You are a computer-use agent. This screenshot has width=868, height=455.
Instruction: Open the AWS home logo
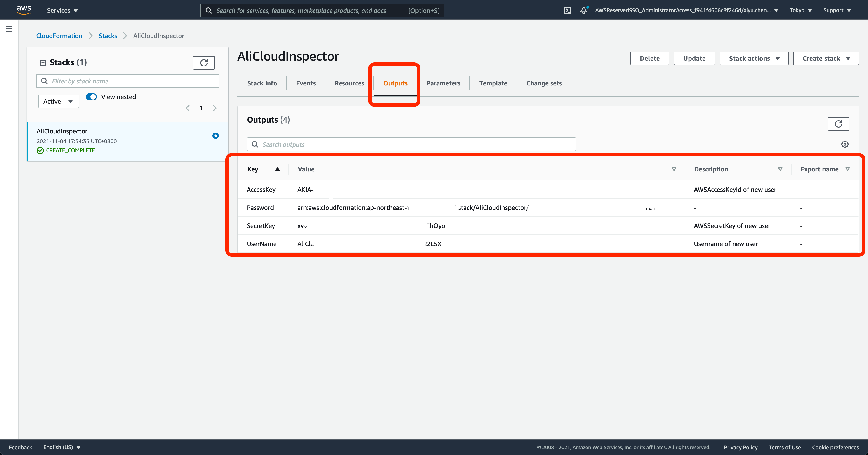point(24,10)
